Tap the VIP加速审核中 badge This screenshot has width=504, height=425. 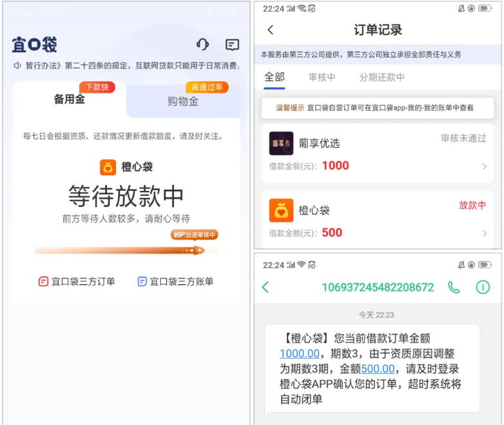[194, 235]
